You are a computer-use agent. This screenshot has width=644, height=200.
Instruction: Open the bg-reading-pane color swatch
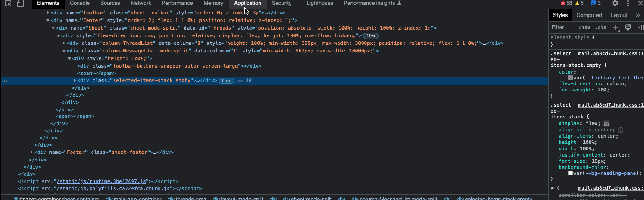(570, 173)
